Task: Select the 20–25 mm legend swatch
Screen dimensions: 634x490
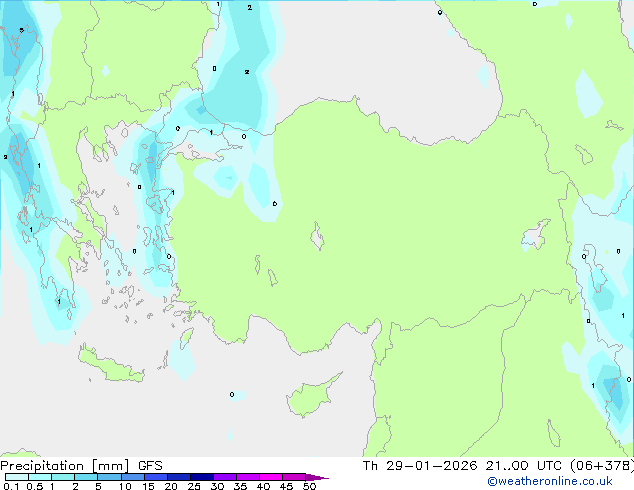Action: (178, 477)
